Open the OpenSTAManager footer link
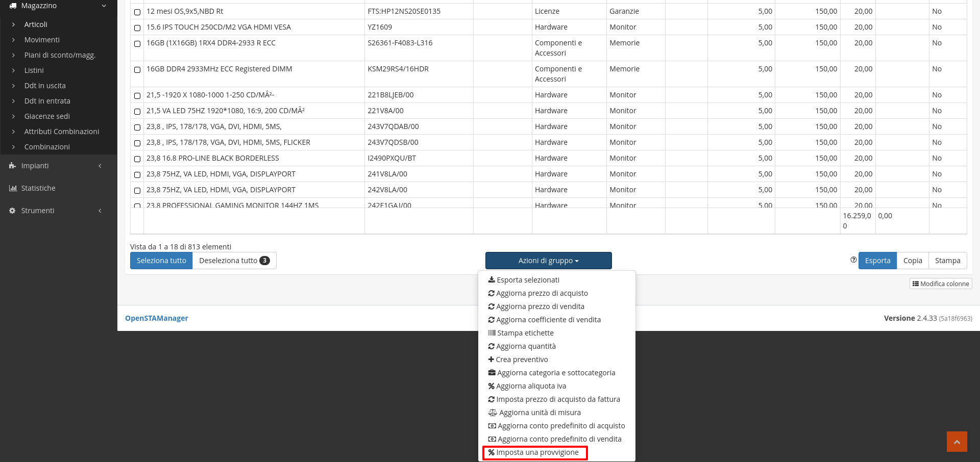Viewport: 980px width, 462px height. click(156, 318)
